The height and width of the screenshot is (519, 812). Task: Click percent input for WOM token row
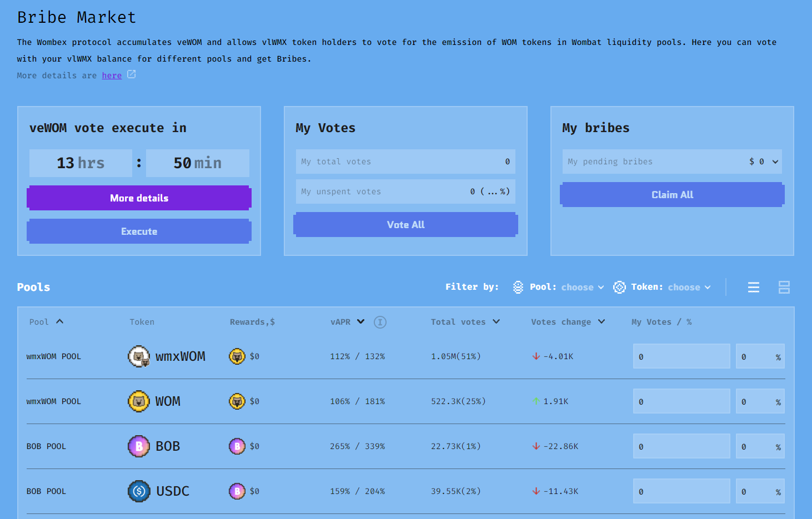[x=760, y=401]
